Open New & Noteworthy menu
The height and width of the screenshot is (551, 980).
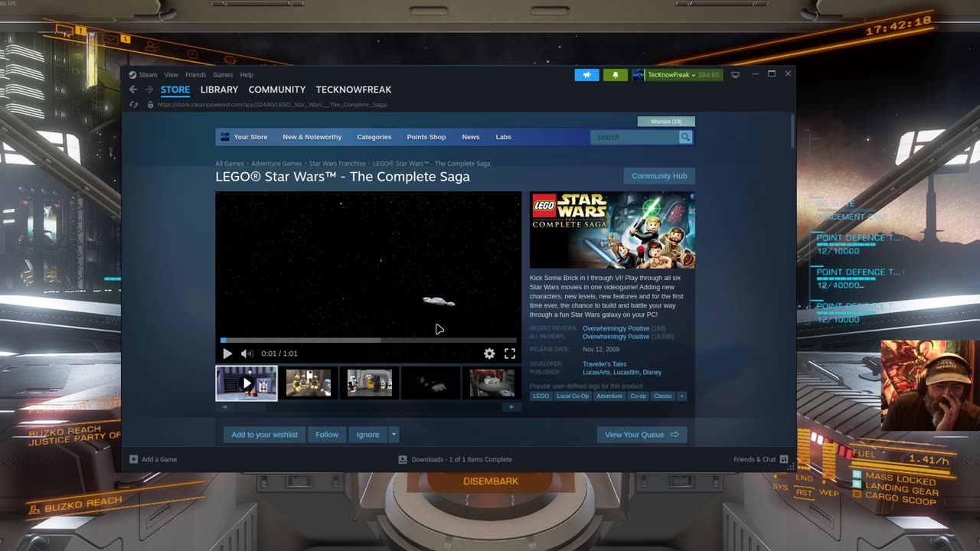click(x=312, y=137)
